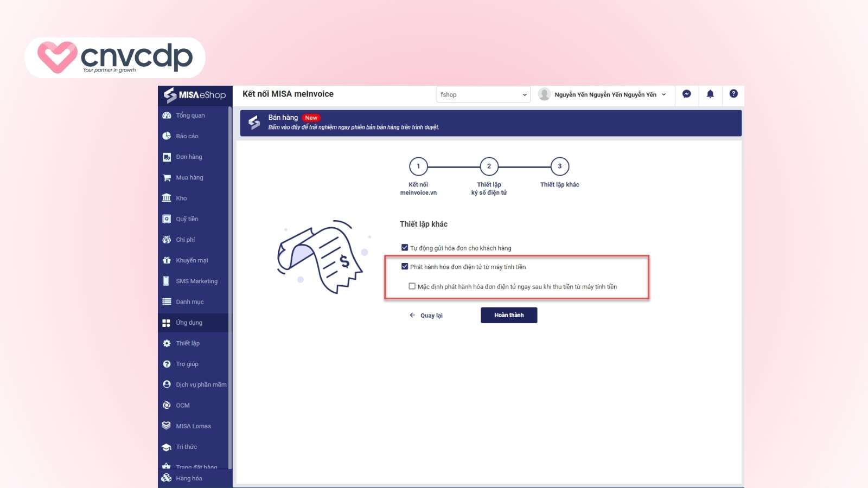Click step 2 Thiết lập ký số circle
This screenshot has height=488, width=868.
coord(489,166)
